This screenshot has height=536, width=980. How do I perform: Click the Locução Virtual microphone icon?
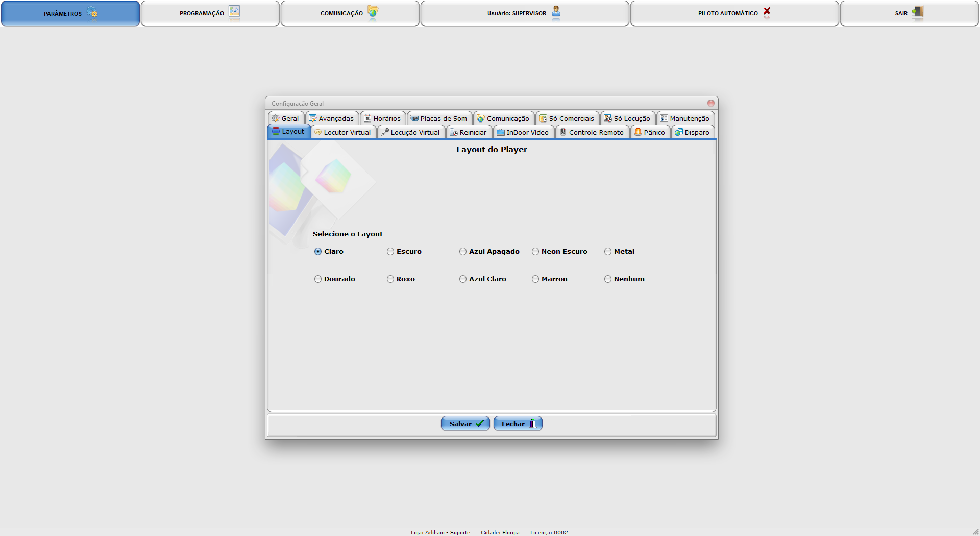pos(385,132)
